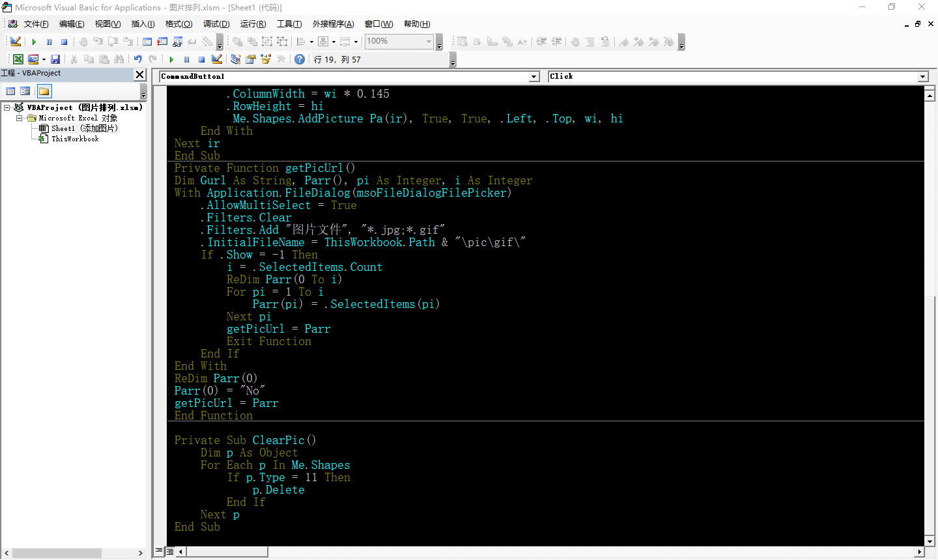The width and height of the screenshot is (938, 560).
Task: Click the Bring to Front icon
Action: [x=237, y=41]
